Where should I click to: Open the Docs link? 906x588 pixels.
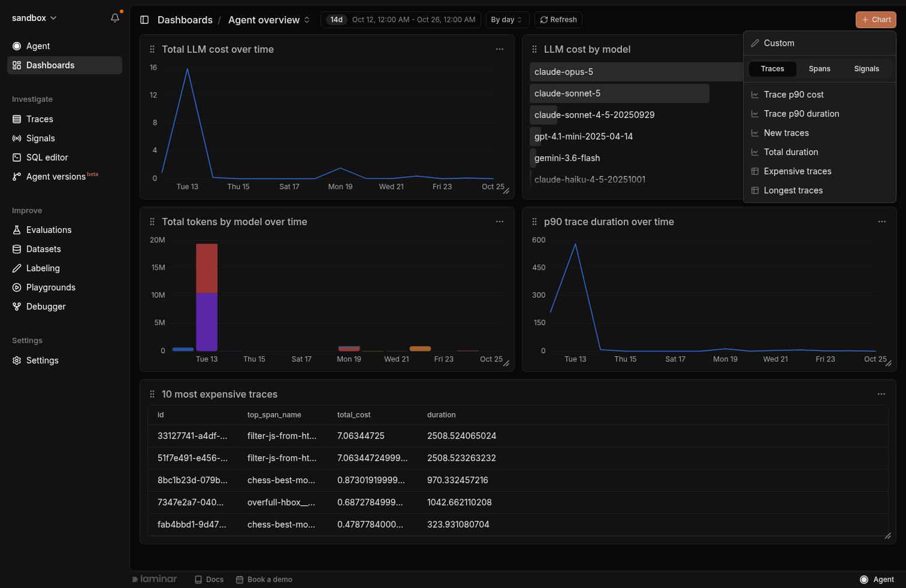tap(209, 580)
